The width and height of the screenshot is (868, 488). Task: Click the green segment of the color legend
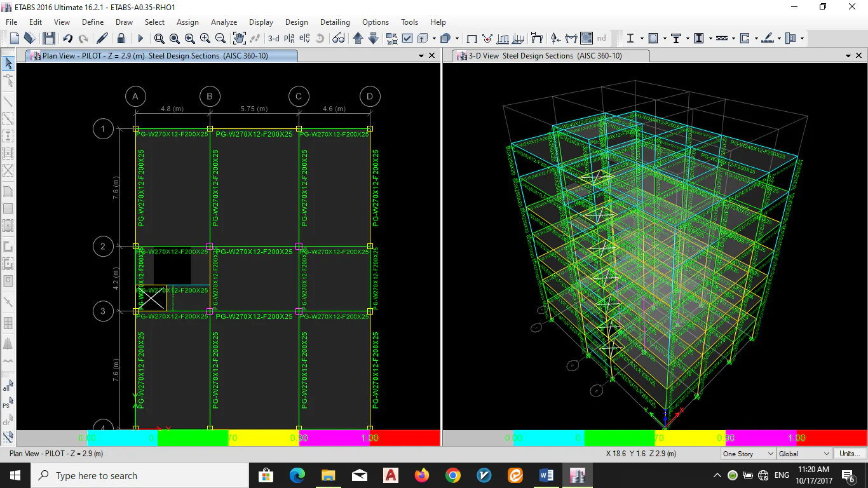(x=193, y=438)
